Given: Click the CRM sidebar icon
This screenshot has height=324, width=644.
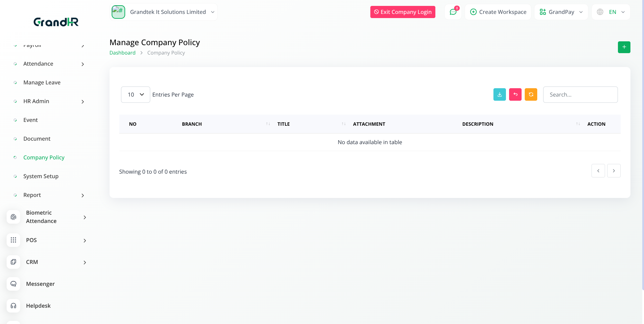Looking at the screenshot, I should tap(14, 262).
